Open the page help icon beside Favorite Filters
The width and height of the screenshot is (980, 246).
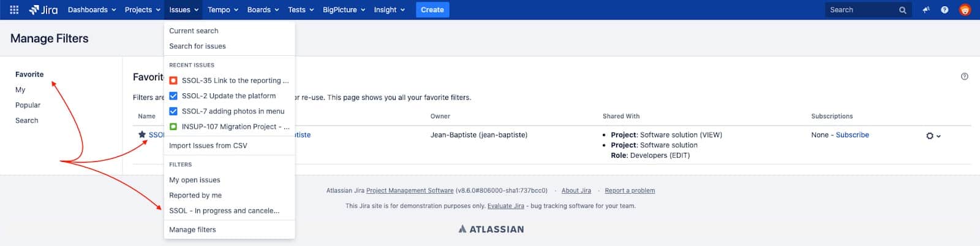965,77
